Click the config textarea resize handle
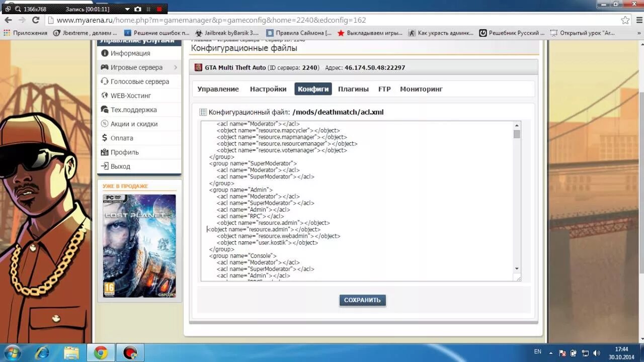Screen dimensions: 644x362 point(518,278)
